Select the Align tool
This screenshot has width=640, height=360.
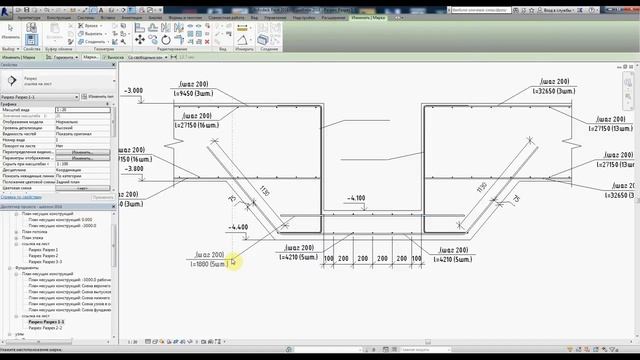pos(140,27)
